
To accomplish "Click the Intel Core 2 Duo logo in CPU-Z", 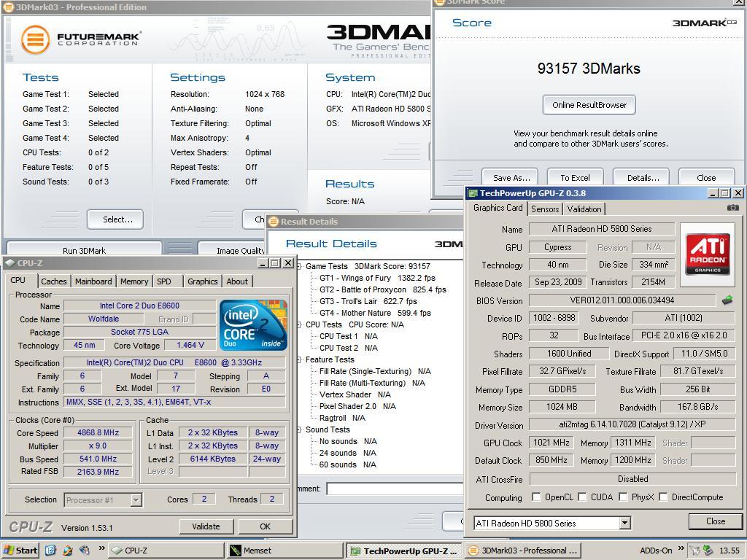I will (x=253, y=324).
